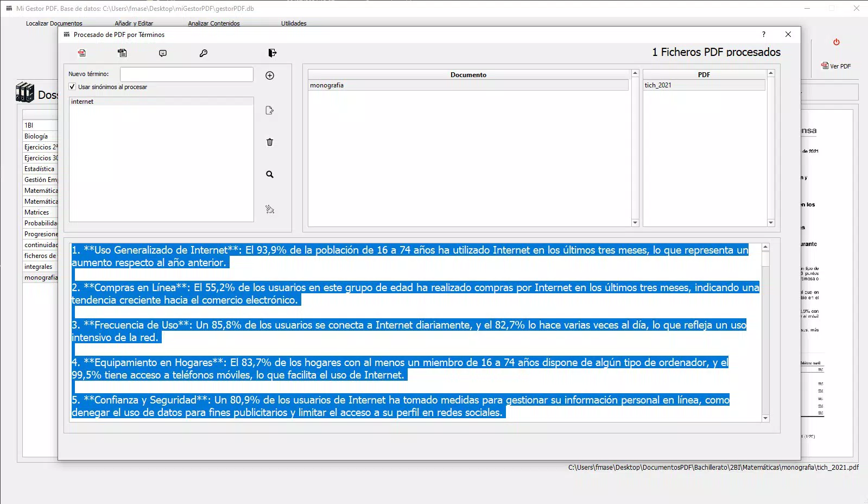Click the binders Dossier icon in main window
Screen dimensions: 868x504
tap(25, 92)
